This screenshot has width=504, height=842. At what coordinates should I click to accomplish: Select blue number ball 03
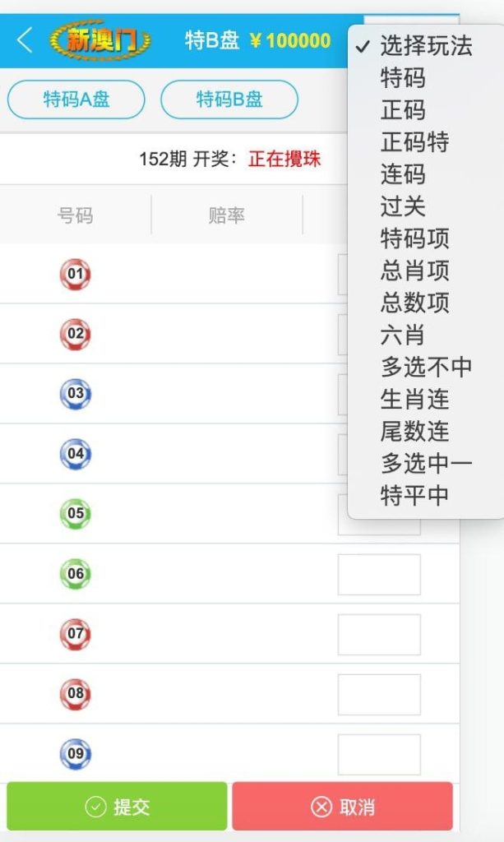76,394
